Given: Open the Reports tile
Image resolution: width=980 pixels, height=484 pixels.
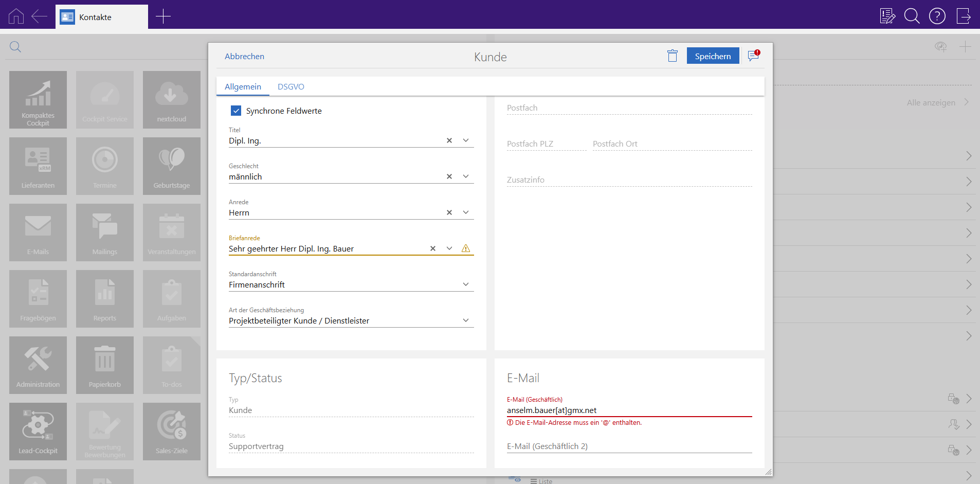Looking at the screenshot, I should point(105,299).
